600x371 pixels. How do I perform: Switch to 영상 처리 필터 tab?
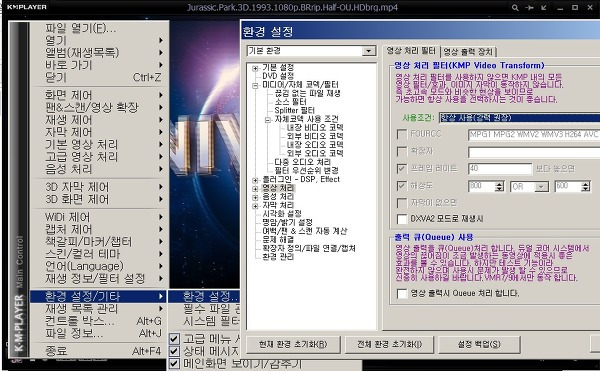click(411, 50)
